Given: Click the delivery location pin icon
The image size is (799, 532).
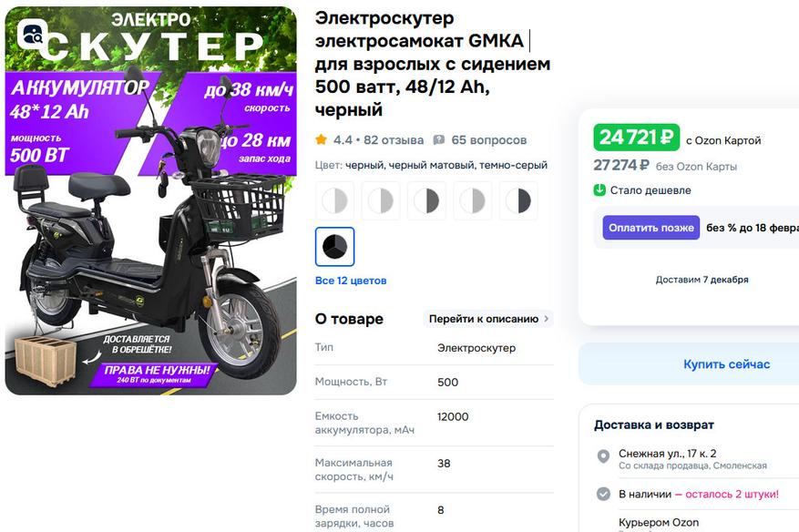Looking at the screenshot, I should click(603, 456).
